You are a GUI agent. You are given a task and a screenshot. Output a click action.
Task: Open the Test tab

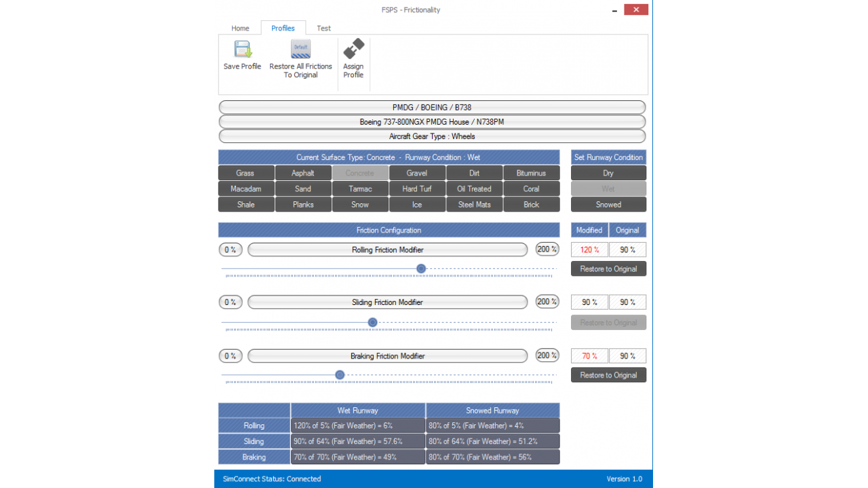pyautogui.click(x=324, y=28)
